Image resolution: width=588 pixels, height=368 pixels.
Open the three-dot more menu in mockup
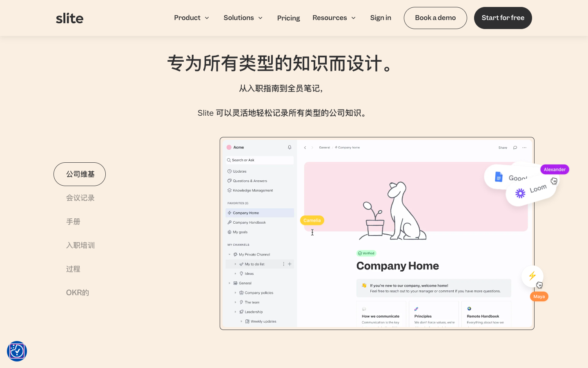(x=524, y=148)
